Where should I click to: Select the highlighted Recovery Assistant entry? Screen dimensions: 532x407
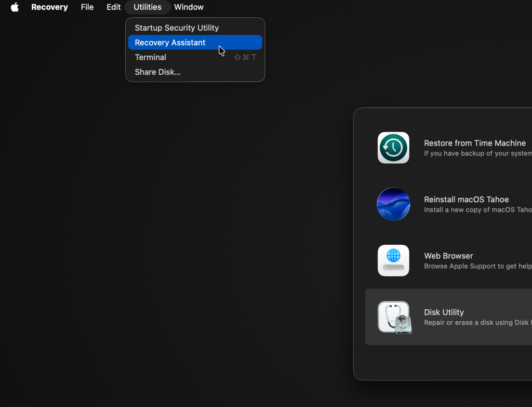pos(170,43)
